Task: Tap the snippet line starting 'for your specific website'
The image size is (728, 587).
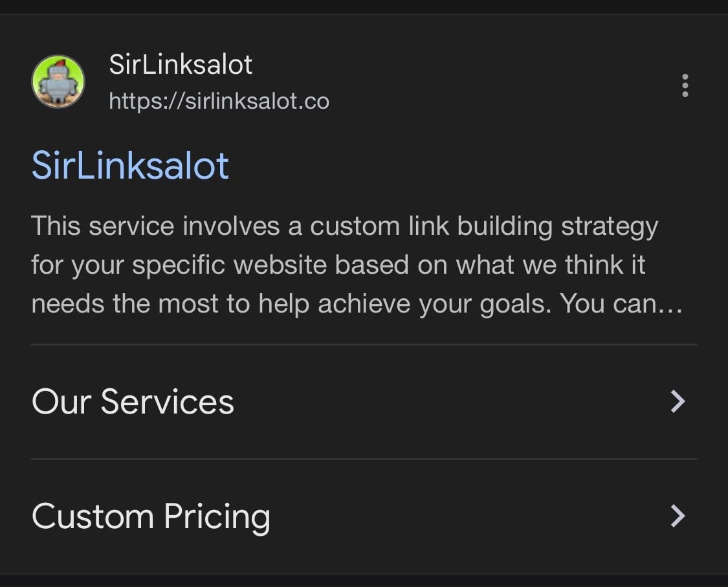Action: 338,265
